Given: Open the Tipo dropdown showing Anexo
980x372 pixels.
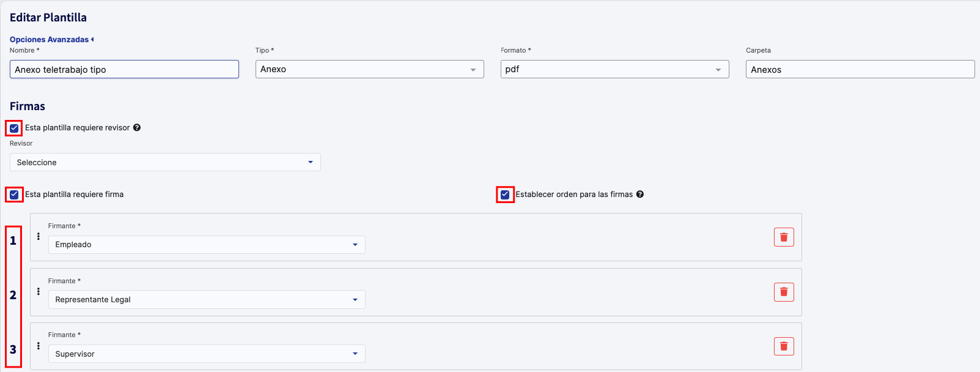Looking at the screenshot, I should tap(369, 70).
